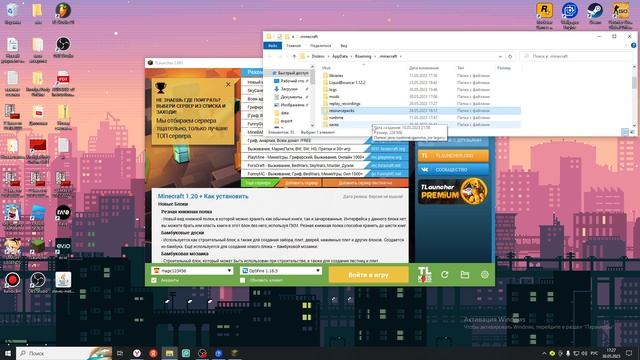The image size is (640, 360).
Task: Click the 'Добавить сервер бесплатно' button
Action: (365, 183)
